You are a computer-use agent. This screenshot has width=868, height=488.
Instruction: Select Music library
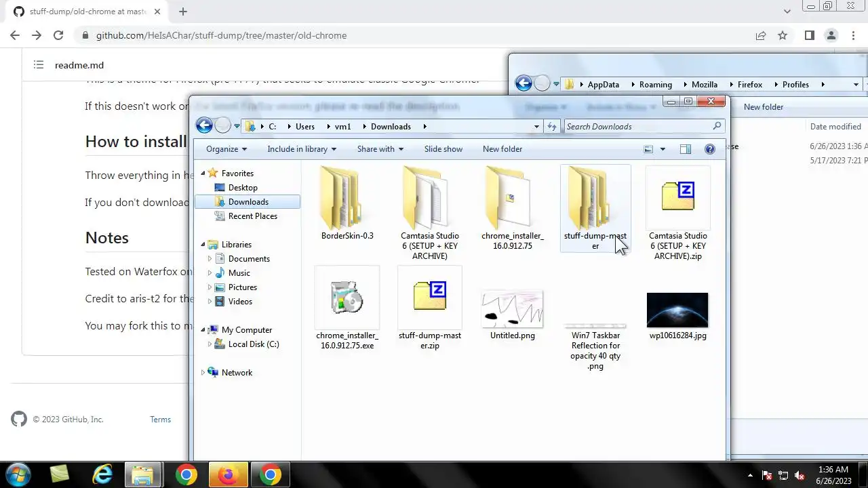point(239,273)
